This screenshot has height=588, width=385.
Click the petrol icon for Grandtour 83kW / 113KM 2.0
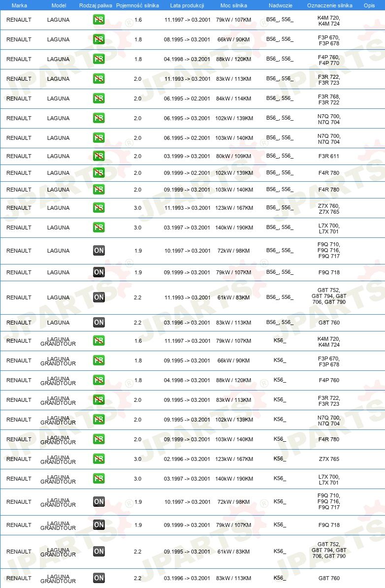pos(99,400)
